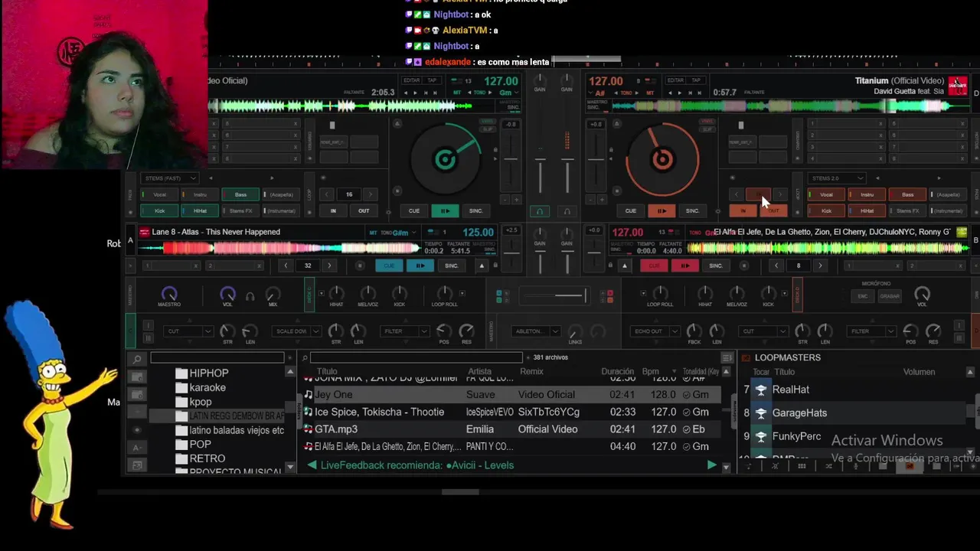The image size is (980, 551).
Task: Play deck 3 Lane 8 track
Action: point(420,266)
